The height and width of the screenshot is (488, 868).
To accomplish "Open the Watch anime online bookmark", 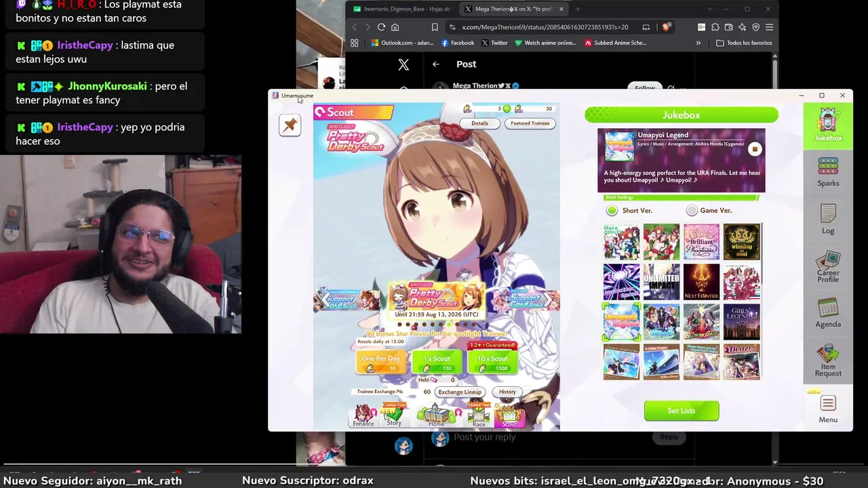I will [545, 43].
